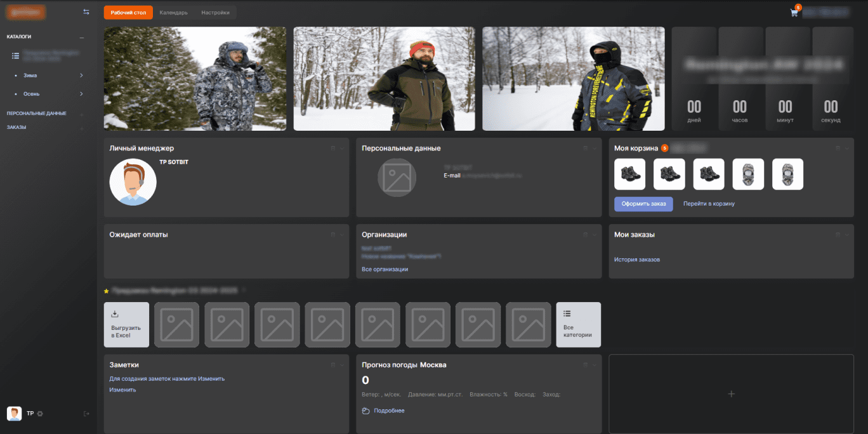This screenshot has width=868, height=434.
Task: Click the plus icon to add widget
Action: tap(731, 394)
